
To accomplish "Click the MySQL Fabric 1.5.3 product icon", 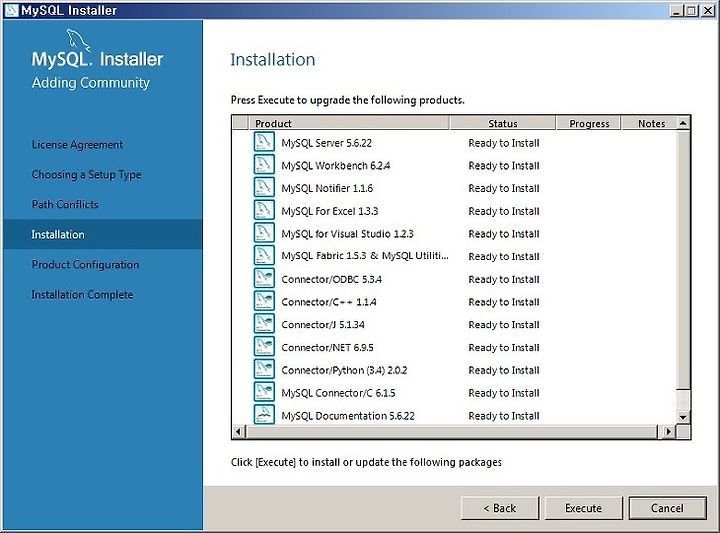I will click(x=264, y=255).
